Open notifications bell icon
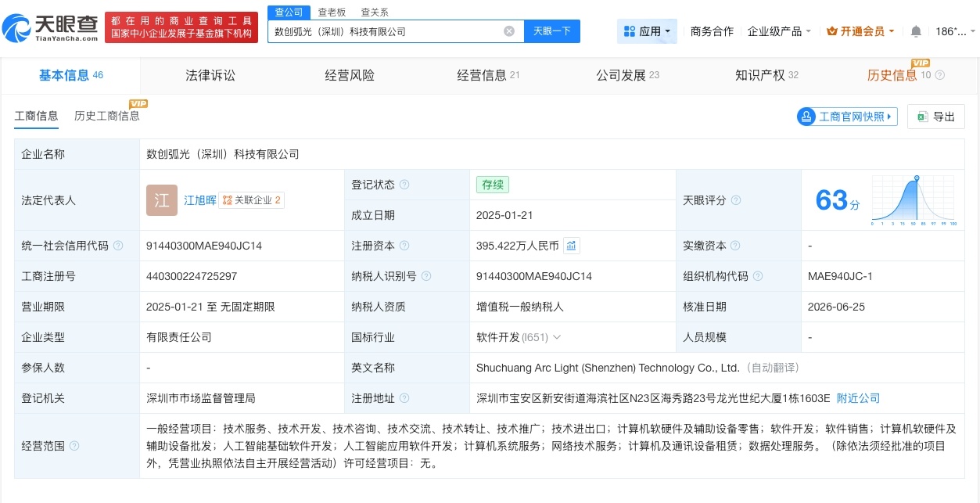This screenshot has height=503, width=980. 916,31
